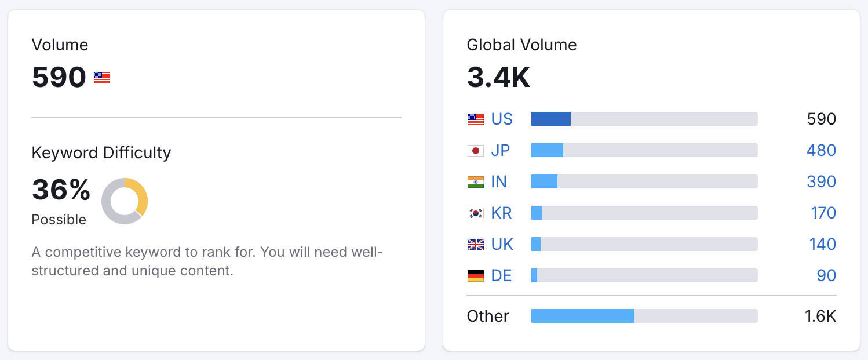Click the US volume progress bar
This screenshot has width=868, height=360.
[644, 119]
